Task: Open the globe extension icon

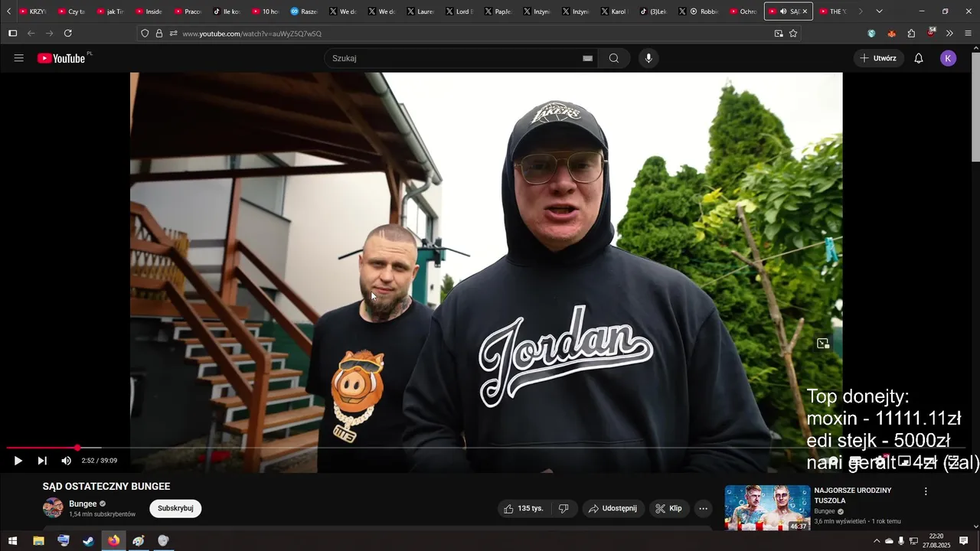Action: pyautogui.click(x=872, y=34)
